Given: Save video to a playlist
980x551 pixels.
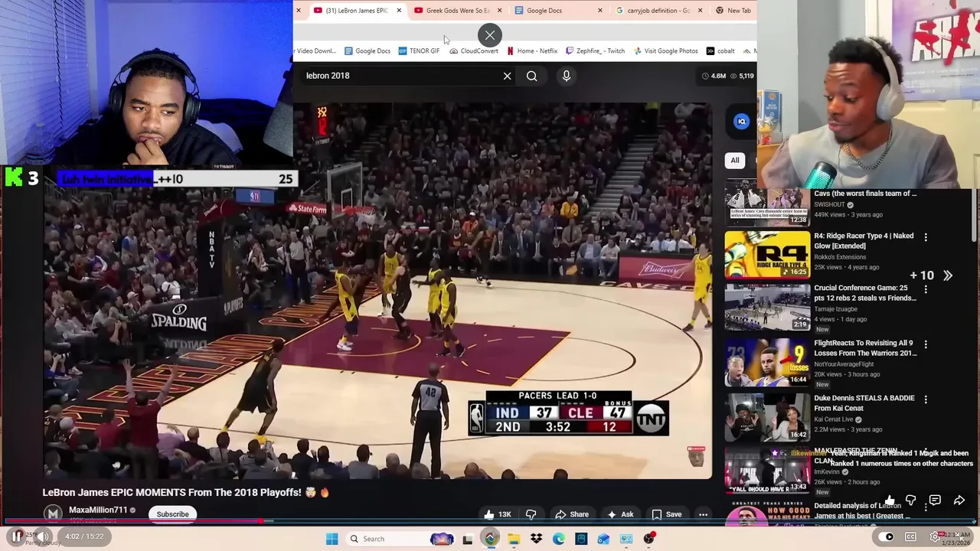Looking at the screenshot, I should tap(667, 514).
